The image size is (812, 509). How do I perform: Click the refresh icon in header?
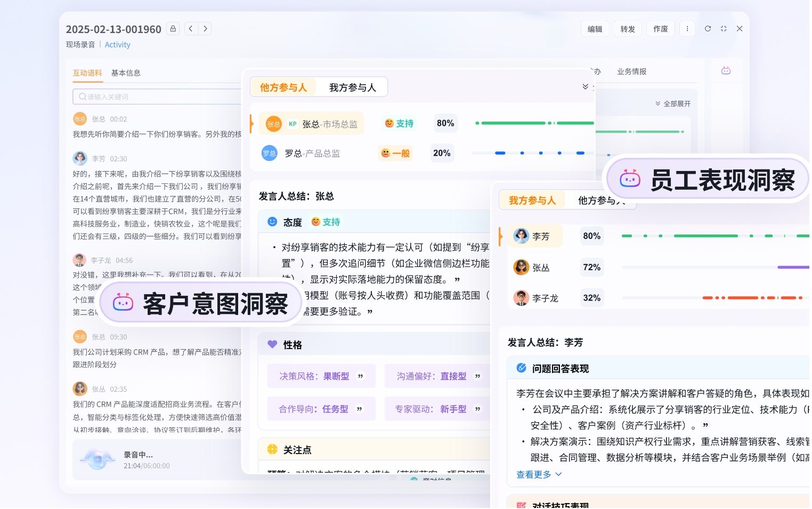708,29
